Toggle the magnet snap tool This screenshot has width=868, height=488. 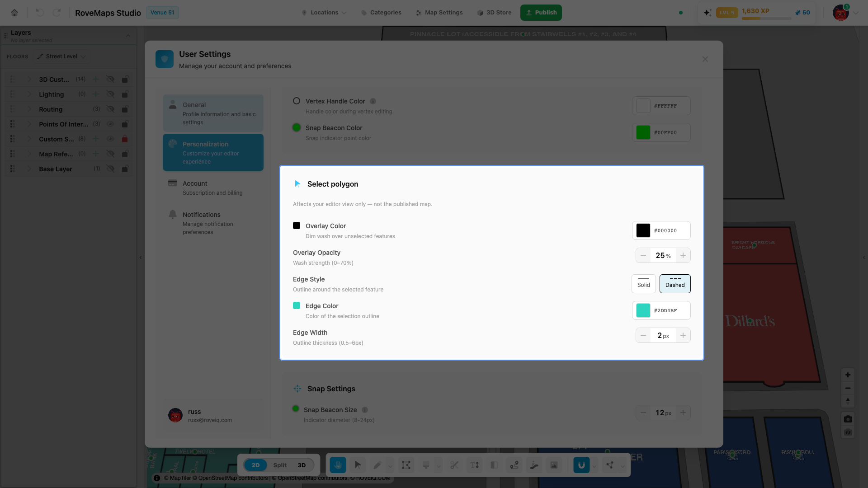coord(581,465)
